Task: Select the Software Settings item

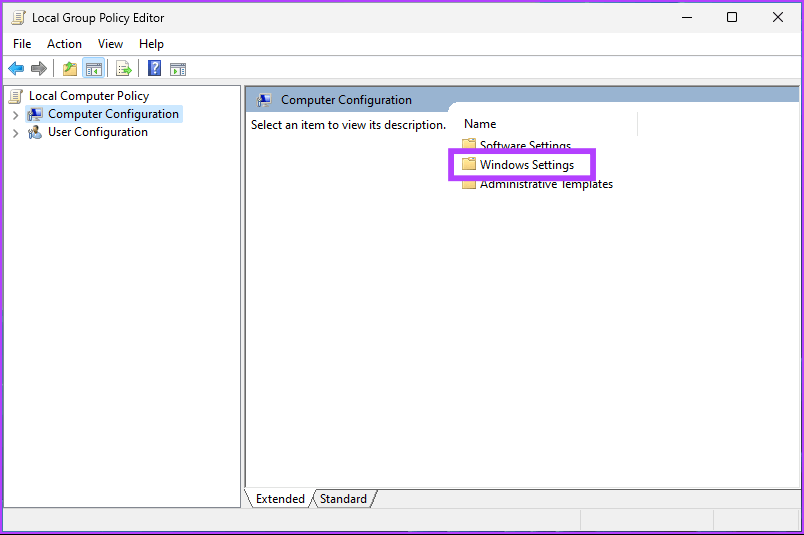Action: 525,145
